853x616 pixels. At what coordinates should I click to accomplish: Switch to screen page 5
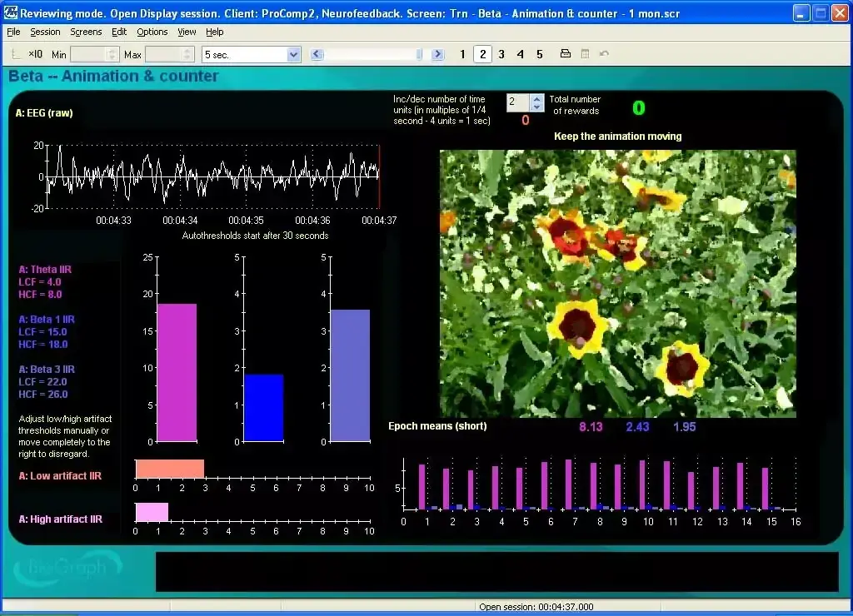point(540,54)
